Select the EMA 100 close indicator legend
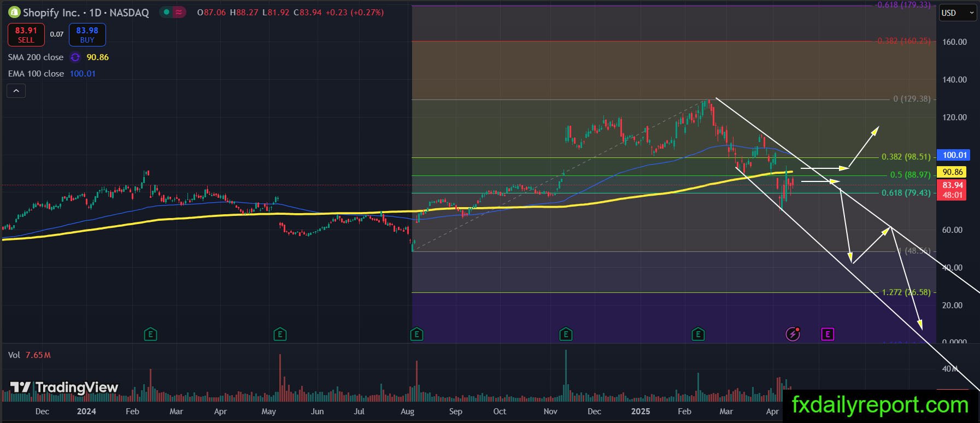The width and height of the screenshot is (980, 423). [x=36, y=74]
